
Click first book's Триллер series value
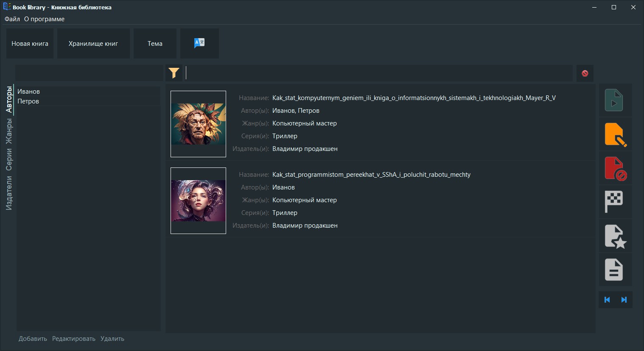coord(285,136)
